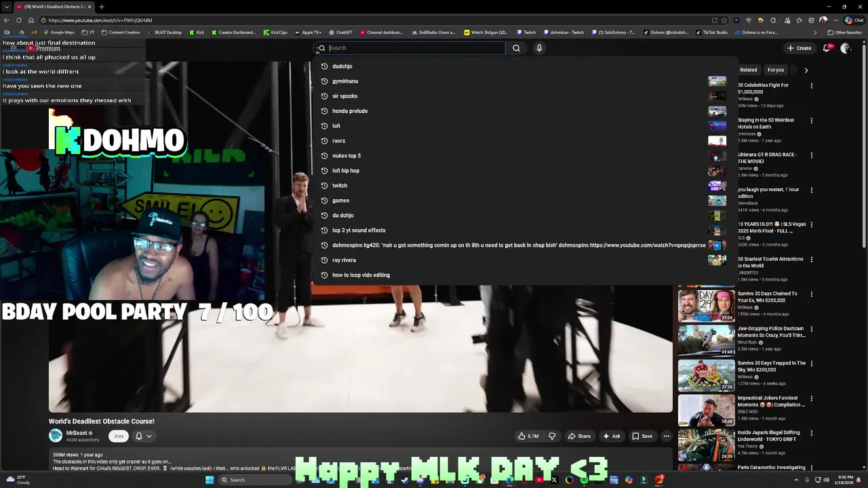The height and width of the screenshot is (488, 868).
Task: Open a new browser tab
Action: point(101,7)
